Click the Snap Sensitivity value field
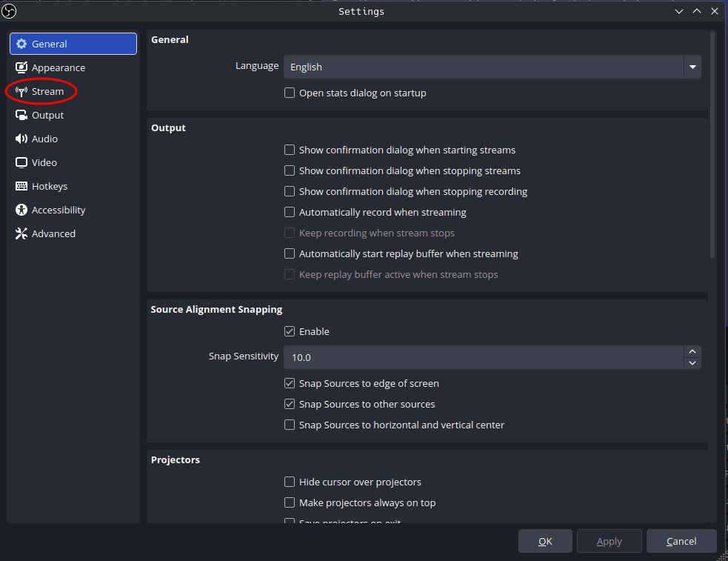728x561 pixels. 484,358
